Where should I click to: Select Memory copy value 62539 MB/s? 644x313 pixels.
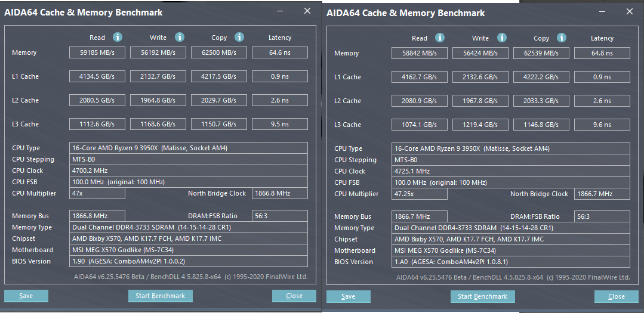(x=541, y=53)
